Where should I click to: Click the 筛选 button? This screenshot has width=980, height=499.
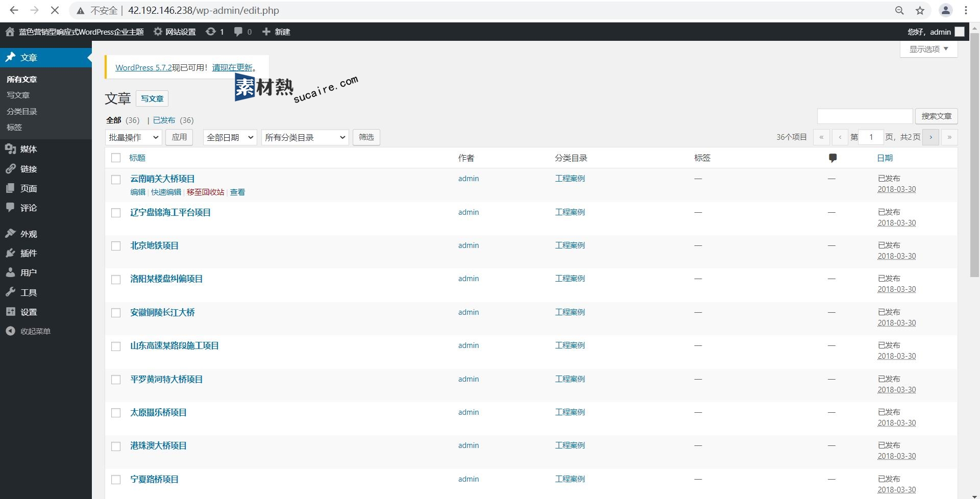pyautogui.click(x=366, y=137)
